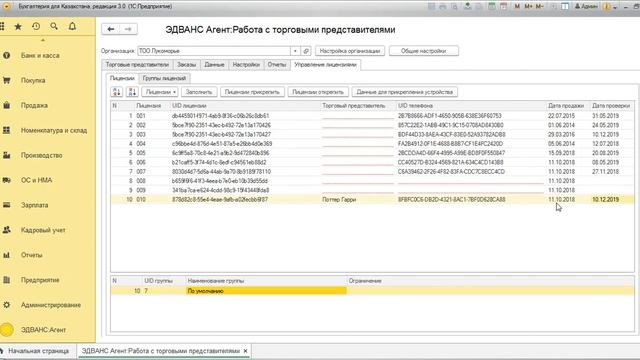Image resolution: width=640 pixels, height=360 pixels.
Task: Expand the Организация dropdown arrow
Action: (x=295, y=51)
